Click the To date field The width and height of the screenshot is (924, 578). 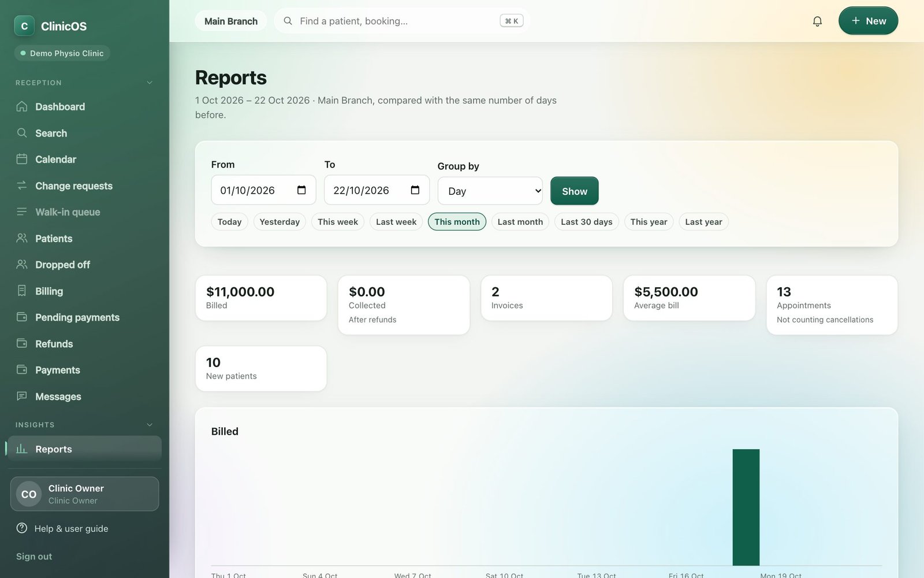point(377,190)
